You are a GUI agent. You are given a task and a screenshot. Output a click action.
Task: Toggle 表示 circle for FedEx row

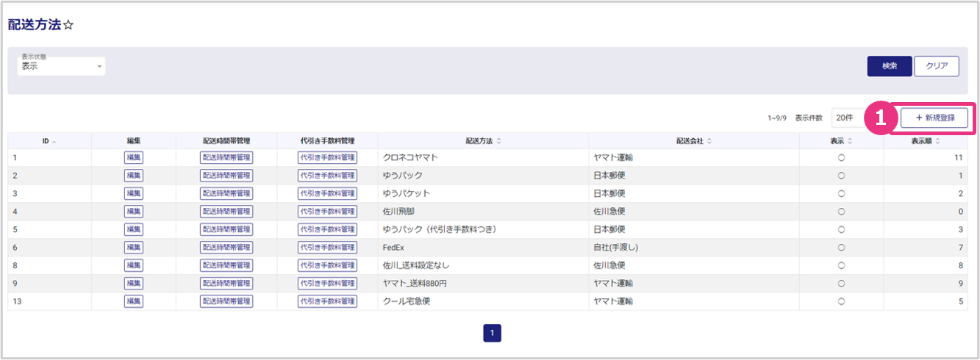[841, 248]
